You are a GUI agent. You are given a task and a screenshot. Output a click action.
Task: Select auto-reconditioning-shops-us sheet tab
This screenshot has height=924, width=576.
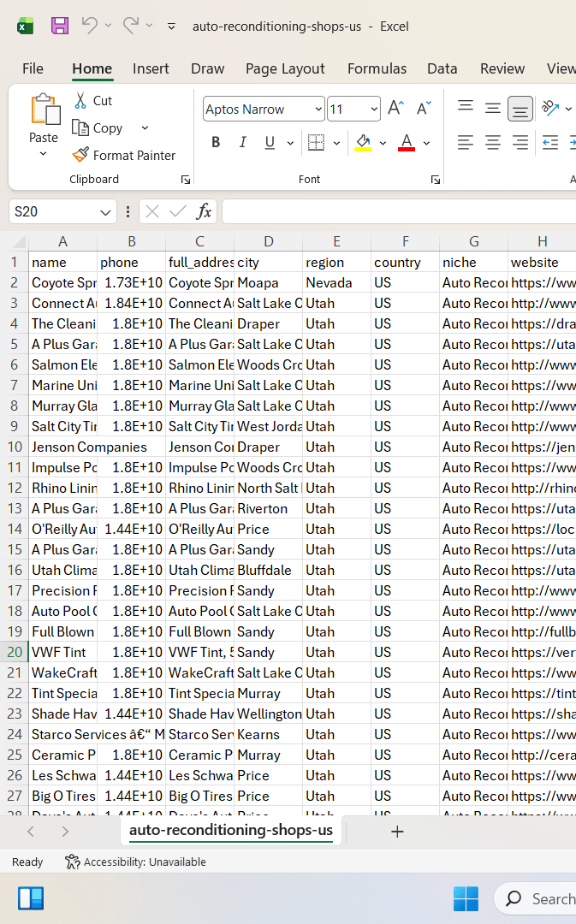coord(231,830)
